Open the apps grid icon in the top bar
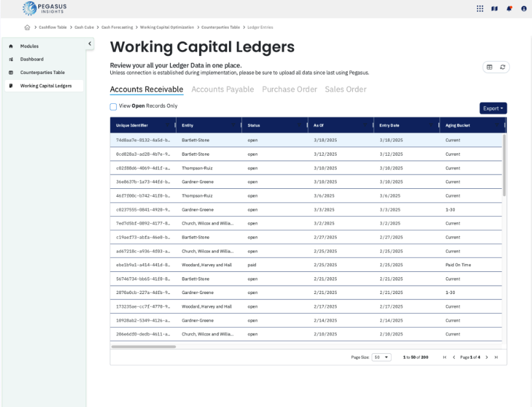The image size is (532, 407). (x=479, y=8)
